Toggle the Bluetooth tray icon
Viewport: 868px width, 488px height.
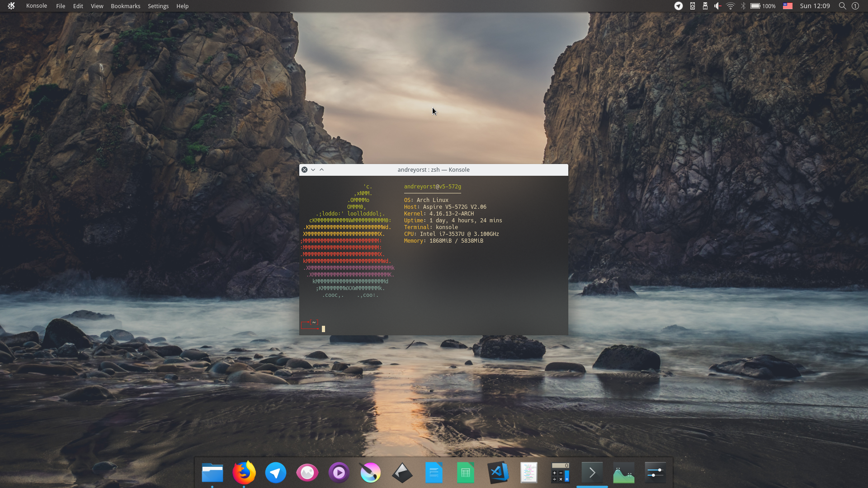tap(743, 6)
